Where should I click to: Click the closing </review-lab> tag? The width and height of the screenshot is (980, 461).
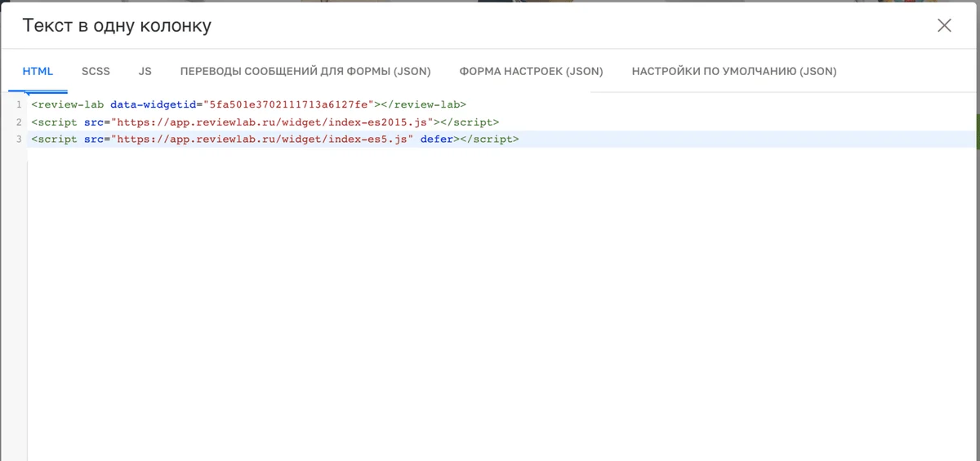tap(424, 104)
